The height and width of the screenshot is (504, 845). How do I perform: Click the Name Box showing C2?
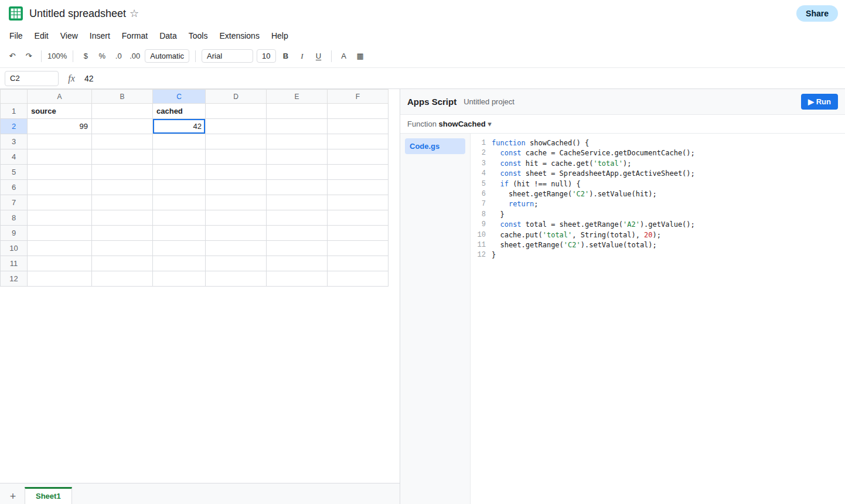pos(32,79)
